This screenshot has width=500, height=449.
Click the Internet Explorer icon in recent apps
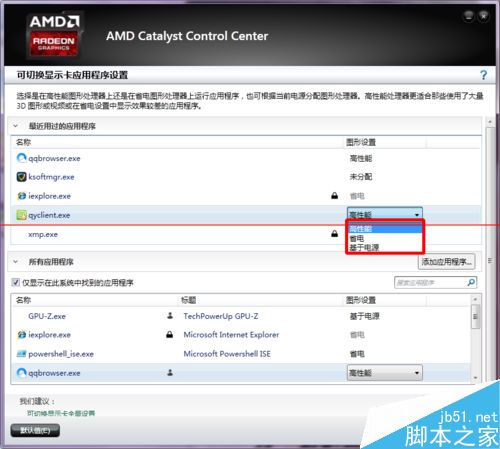[x=22, y=196]
